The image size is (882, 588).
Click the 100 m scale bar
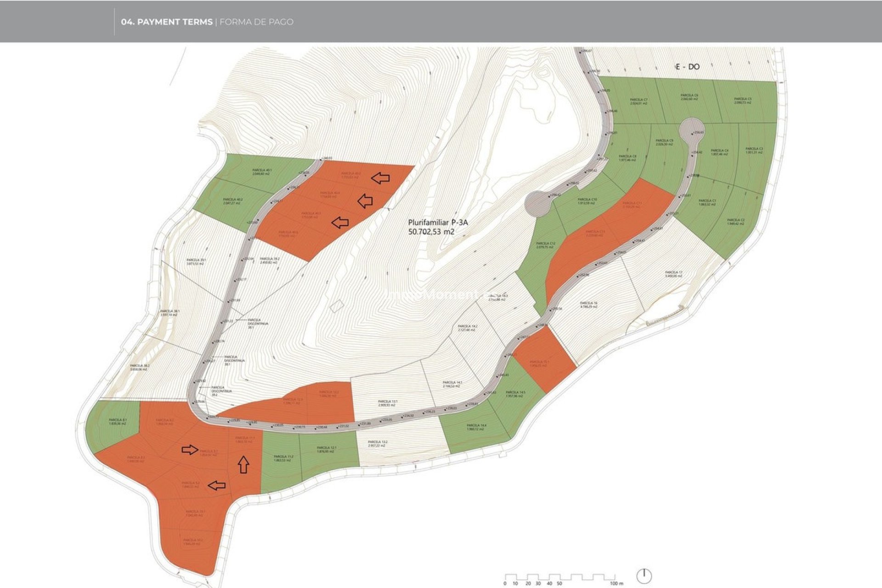[x=560, y=577]
